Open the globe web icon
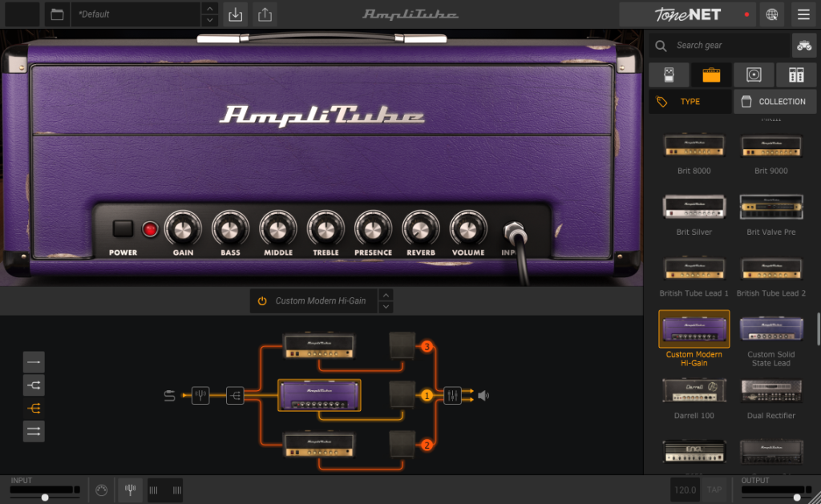821x504 pixels. point(772,14)
